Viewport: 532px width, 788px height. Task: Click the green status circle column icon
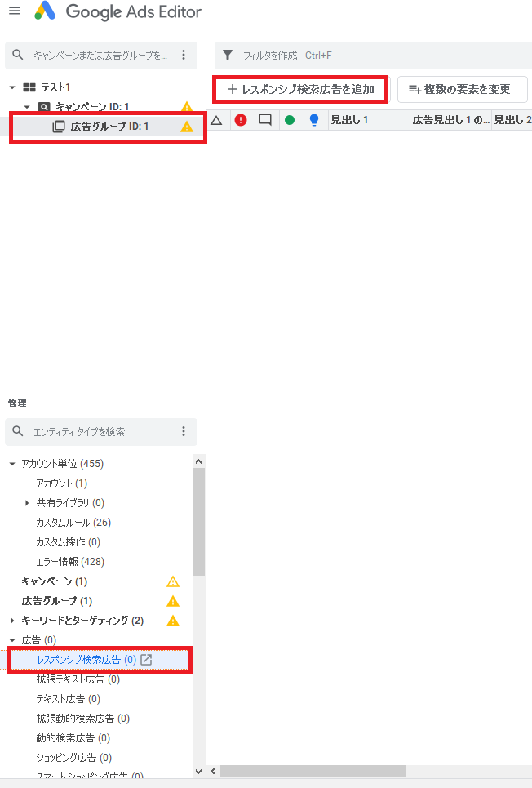[x=290, y=120]
